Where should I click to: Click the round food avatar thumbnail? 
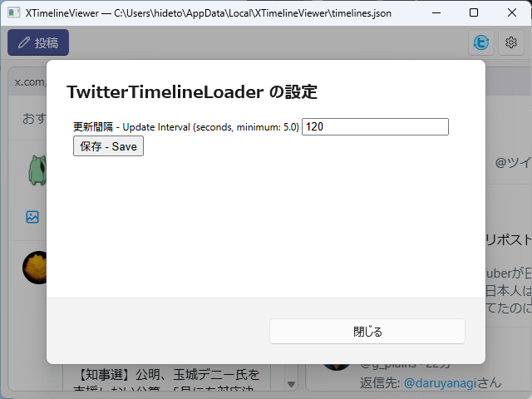click(35, 268)
